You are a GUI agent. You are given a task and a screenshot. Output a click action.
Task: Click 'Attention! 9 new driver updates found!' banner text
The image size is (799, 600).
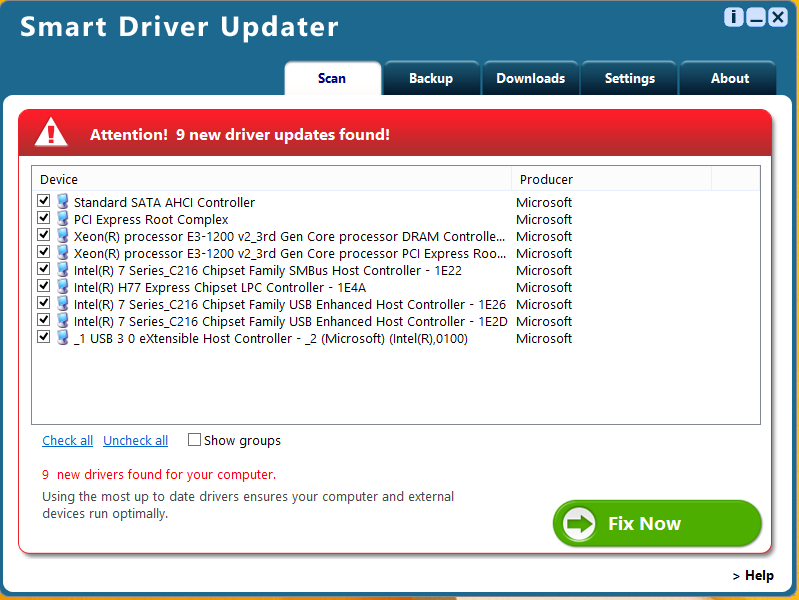[239, 135]
